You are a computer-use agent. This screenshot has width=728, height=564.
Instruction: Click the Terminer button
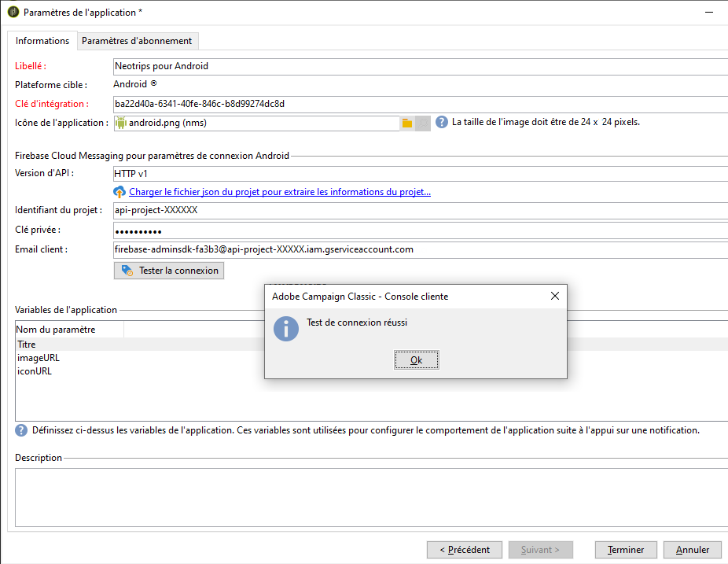(x=626, y=550)
